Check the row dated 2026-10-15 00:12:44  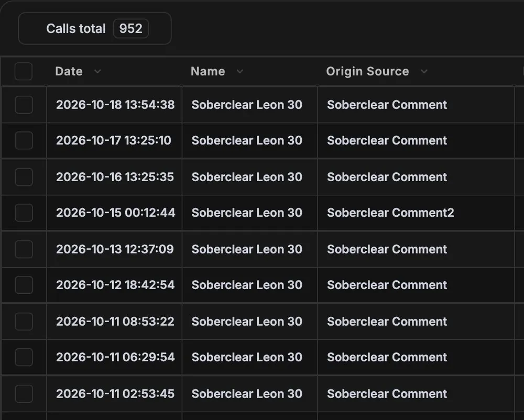click(24, 212)
